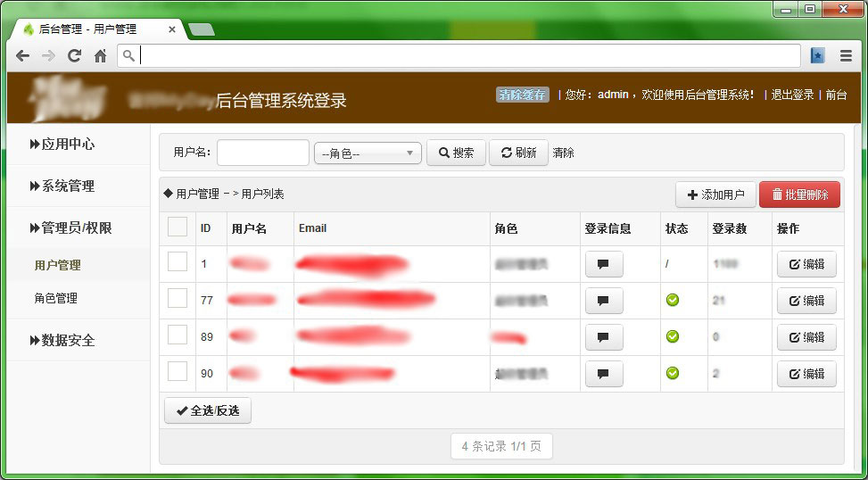Open login info comment icon for ID 1
Image resolution: width=868 pixels, height=480 pixels.
click(603, 264)
